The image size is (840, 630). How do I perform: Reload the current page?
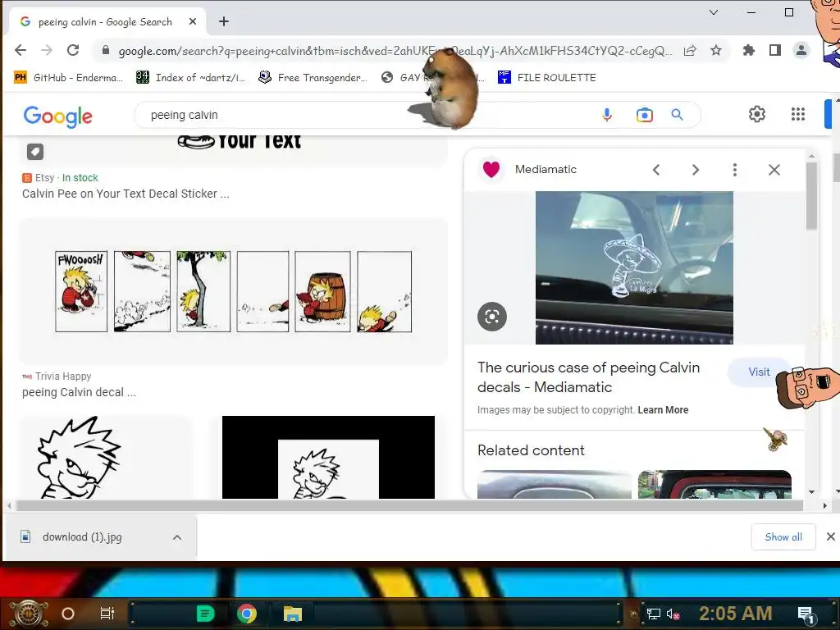(x=73, y=50)
